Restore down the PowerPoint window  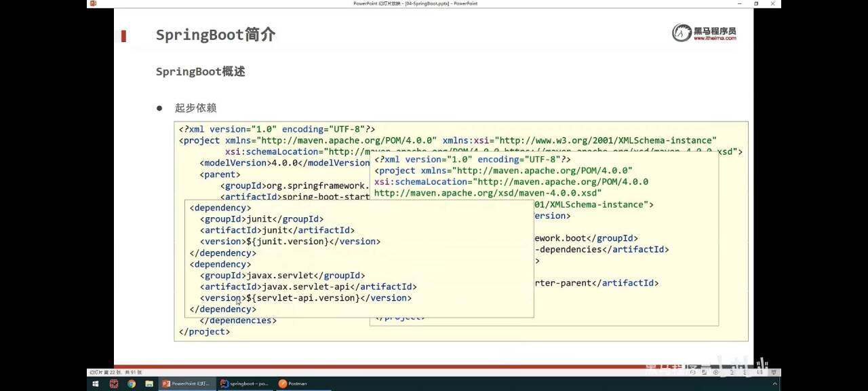click(x=756, y=3)
